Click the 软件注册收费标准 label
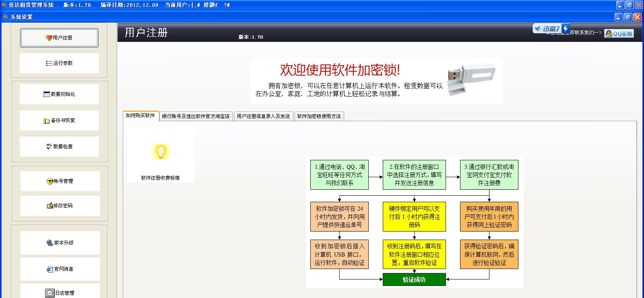The width and height of the screenshot is (644, 298). click(161, 178)
